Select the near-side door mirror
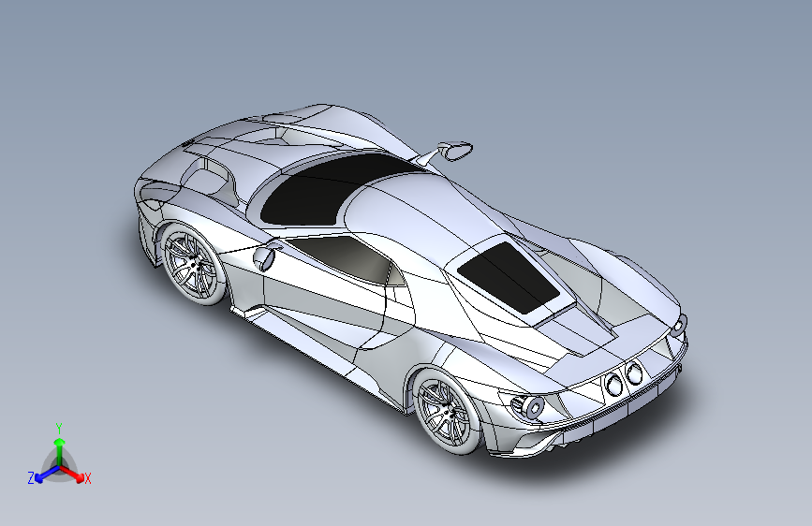812x526 pixels. point(265,257)
